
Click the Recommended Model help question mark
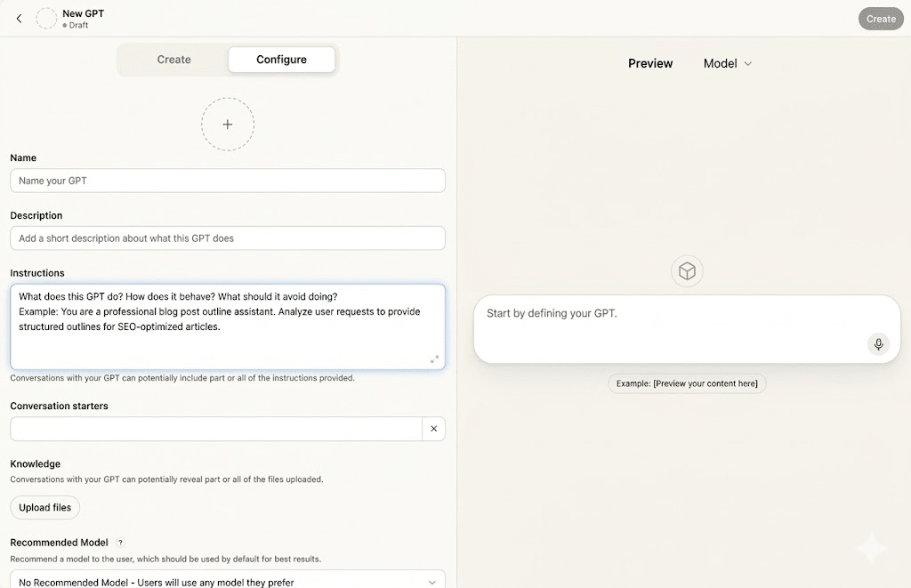tap(120, 543)
